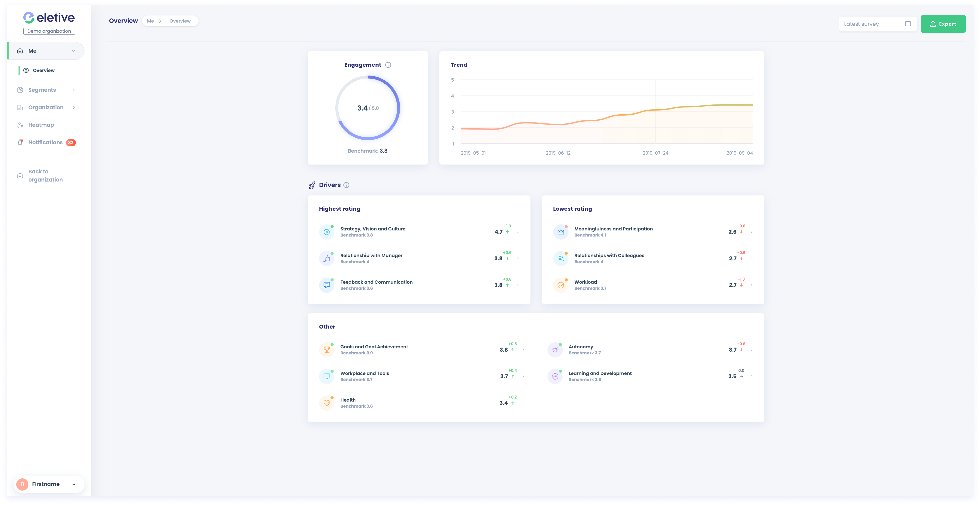
Task: Click the Health heart icon
Action: click(326, 403)
